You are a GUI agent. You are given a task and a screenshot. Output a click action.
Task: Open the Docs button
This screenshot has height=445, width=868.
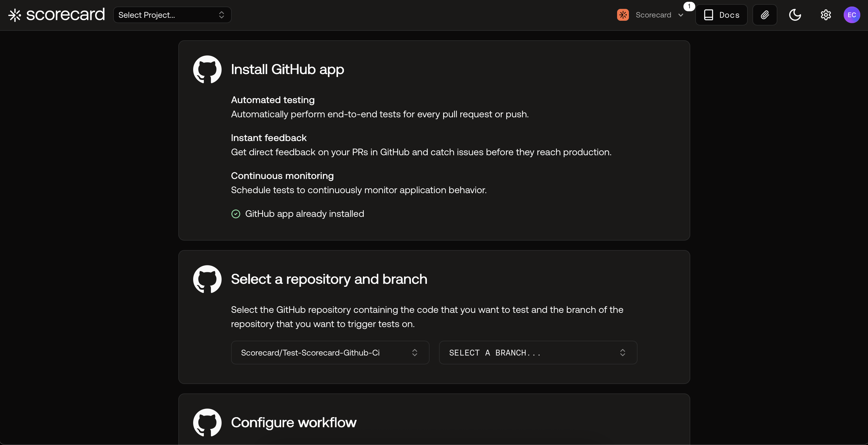(x=721, y=15)
